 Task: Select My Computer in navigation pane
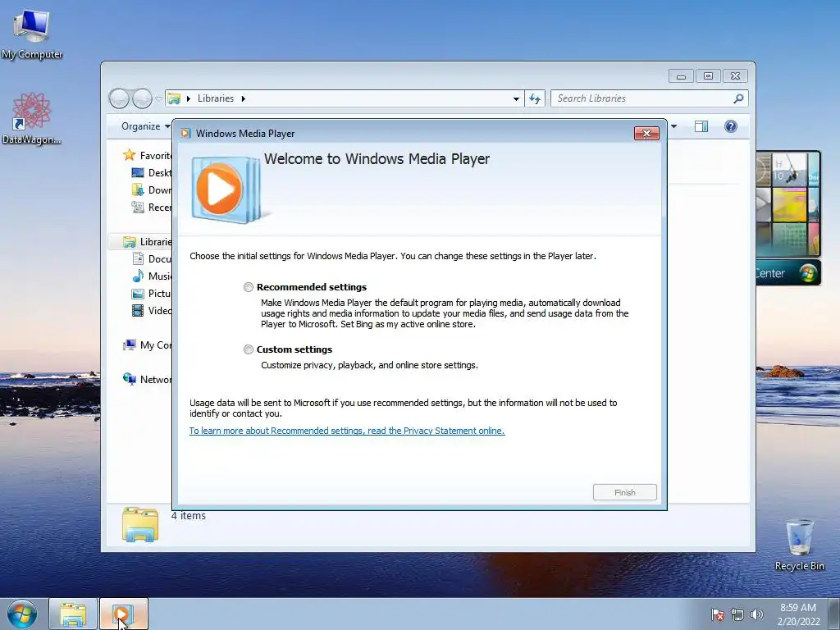(148, 345)
